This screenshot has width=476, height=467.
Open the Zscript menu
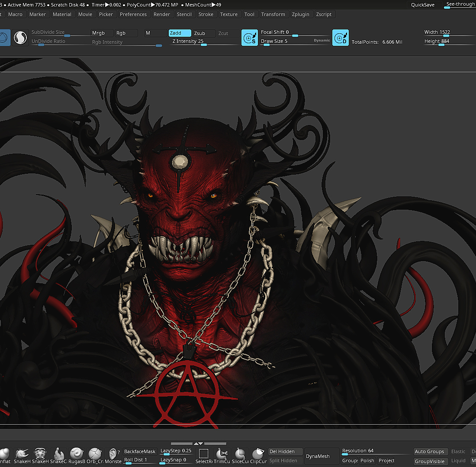(324, 14)
